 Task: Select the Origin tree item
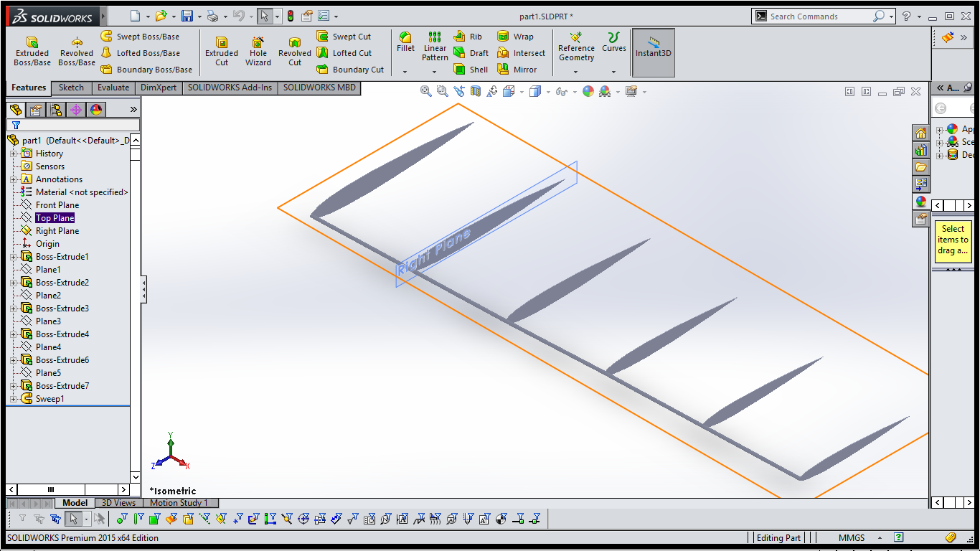pos(47,244)
